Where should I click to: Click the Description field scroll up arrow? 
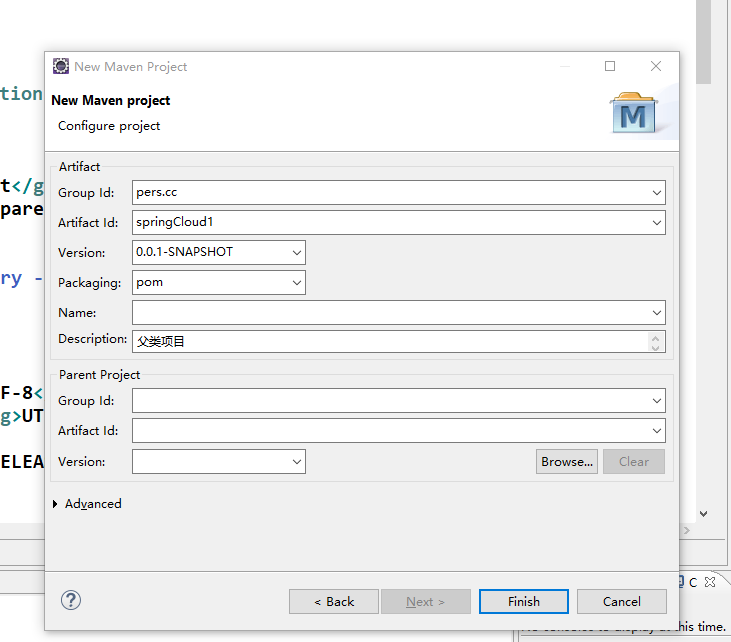[655, 338]
